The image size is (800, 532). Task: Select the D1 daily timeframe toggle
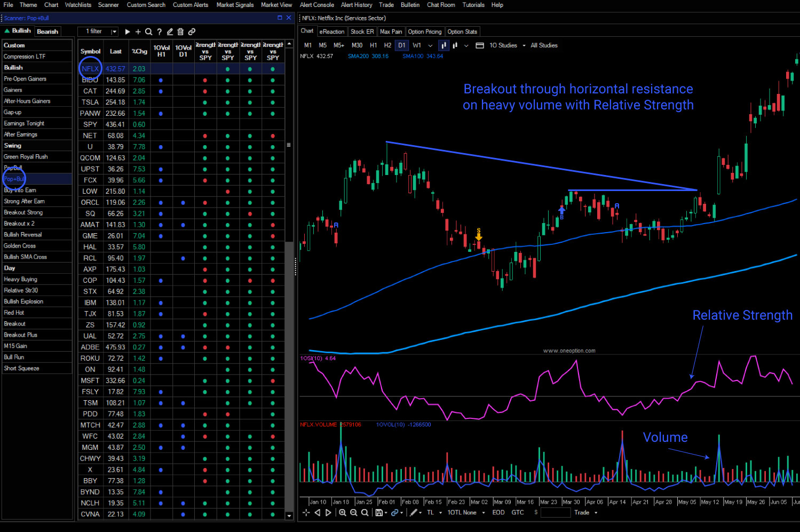pos(402,45)
